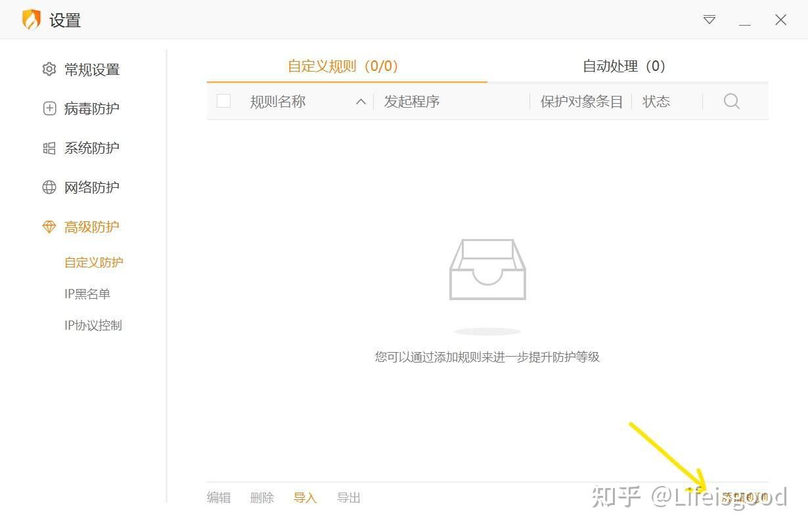This screenshot has width=808, height=532.
Task: Click the empty inbox tray illustration
Action: pyautogui.click(x=487, y=269)
